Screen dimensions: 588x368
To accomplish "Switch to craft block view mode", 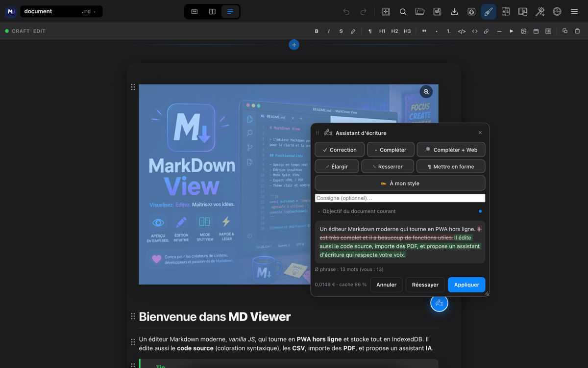I will point(230,11).
